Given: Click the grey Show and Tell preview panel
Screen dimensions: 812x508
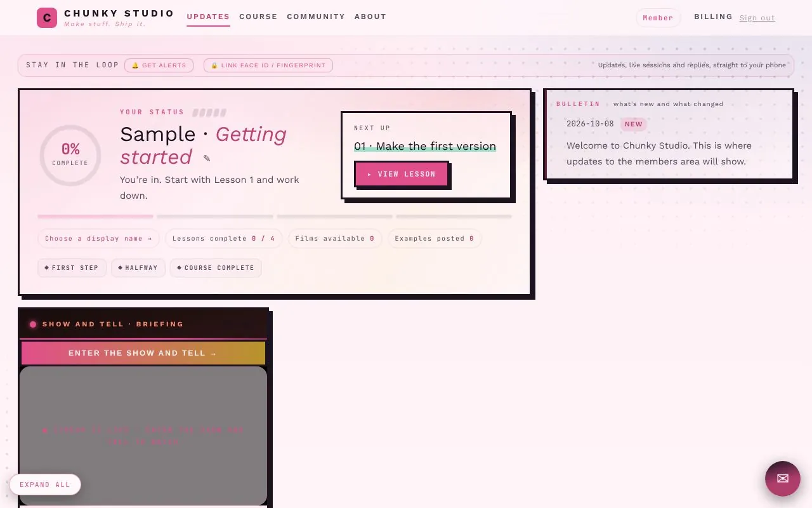Looking at the screenshot, I should point(143,436).
